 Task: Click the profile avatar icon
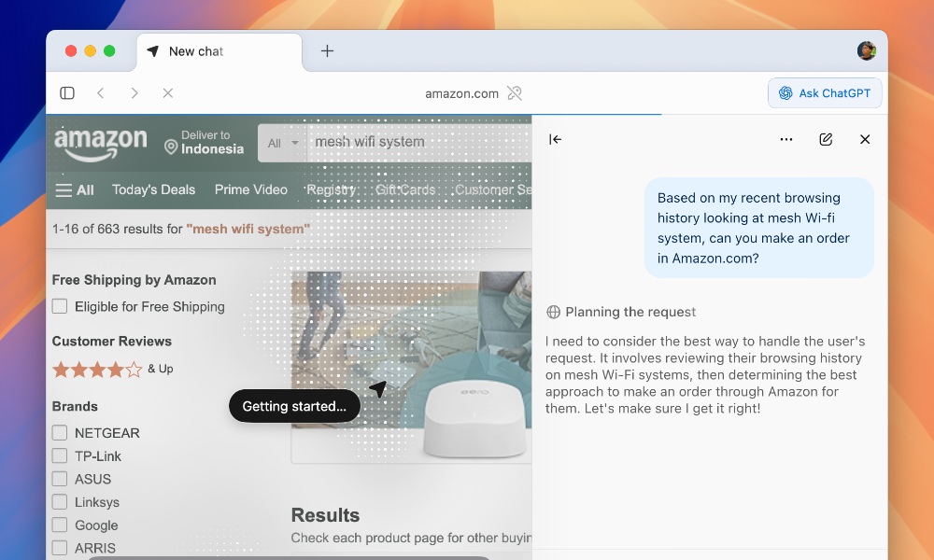coord(867,51)
